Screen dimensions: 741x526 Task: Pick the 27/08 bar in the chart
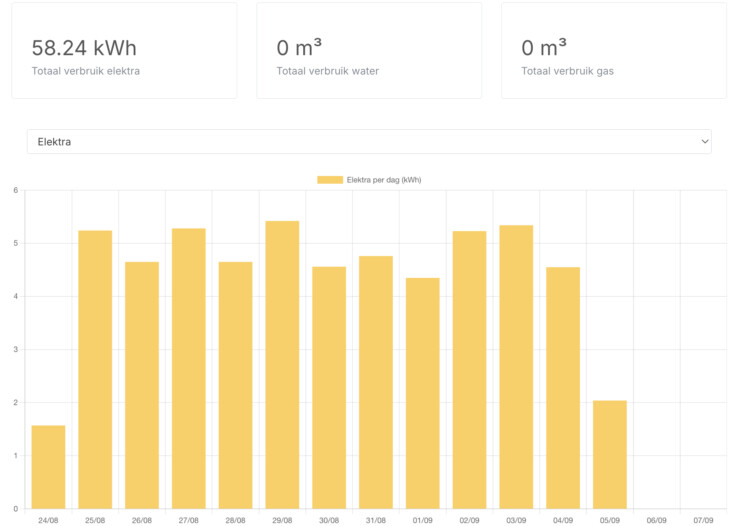coord(189,369)
